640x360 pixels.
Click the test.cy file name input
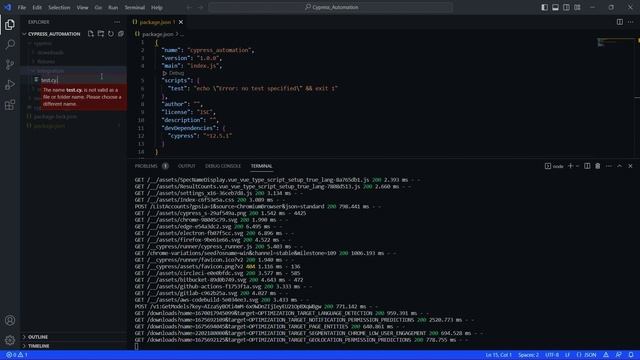tap(83, 80)
